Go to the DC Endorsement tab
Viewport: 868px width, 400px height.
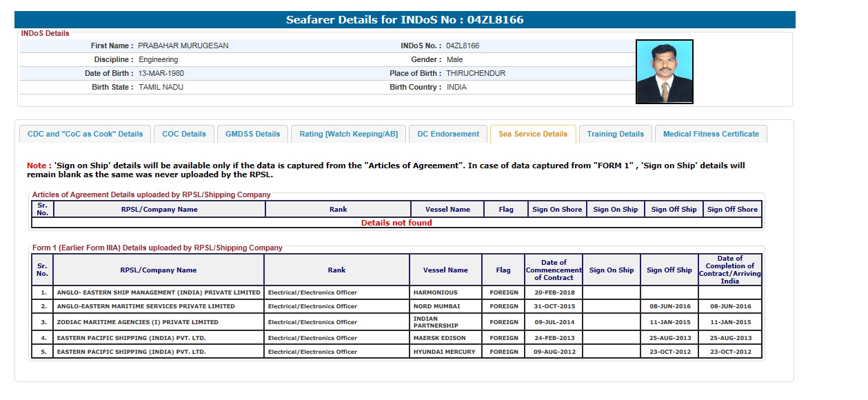coord(448,134)
